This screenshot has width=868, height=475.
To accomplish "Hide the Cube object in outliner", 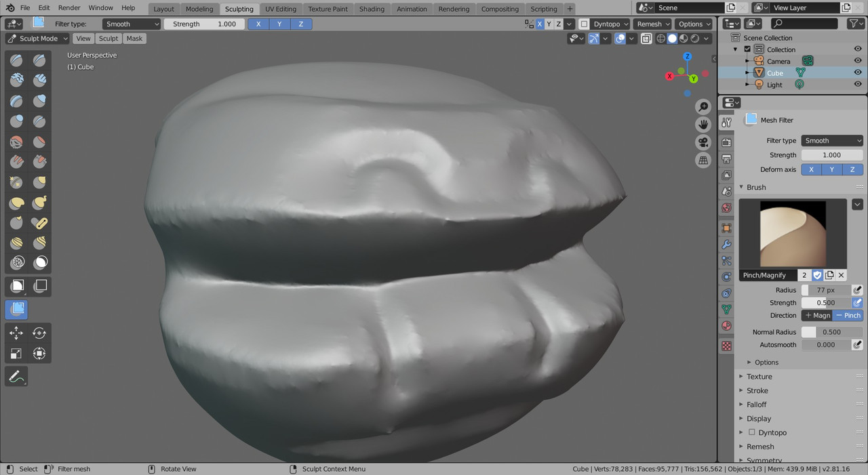I will [x=858, y=73].
